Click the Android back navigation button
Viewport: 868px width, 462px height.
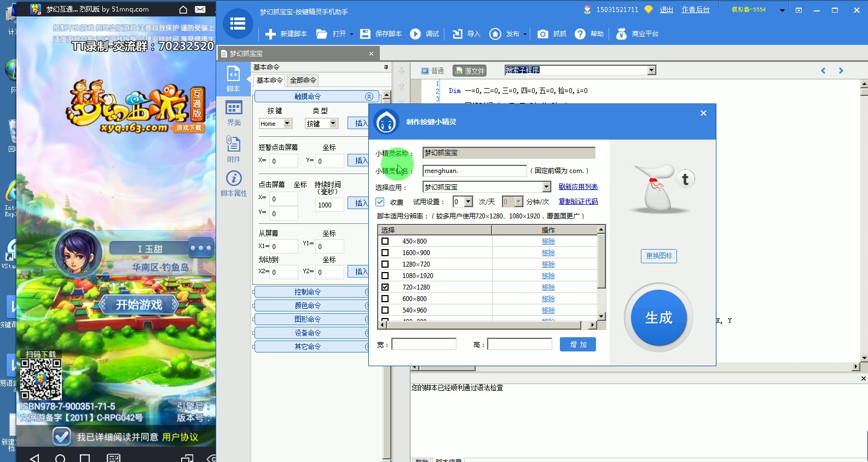(x=34, y=458)
